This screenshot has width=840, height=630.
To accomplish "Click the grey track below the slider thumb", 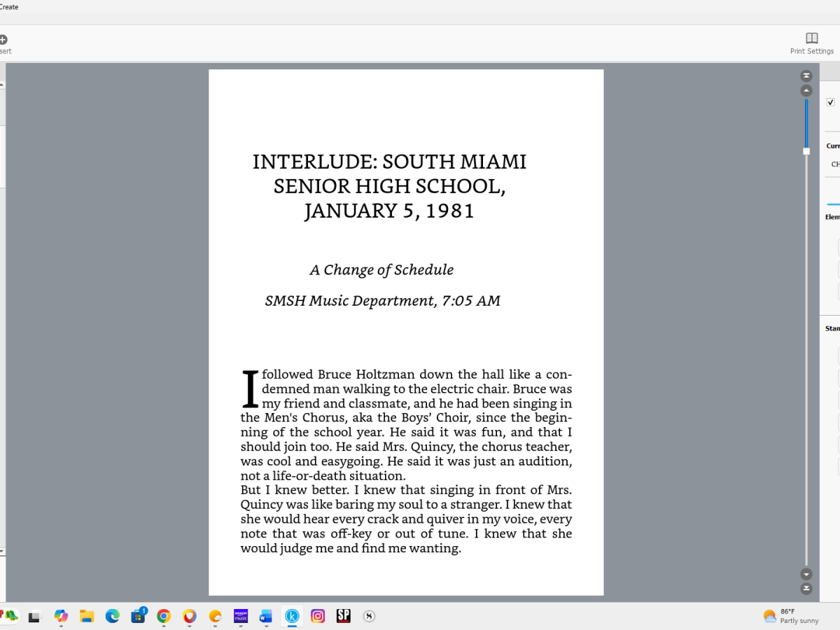I will point(806,360).
